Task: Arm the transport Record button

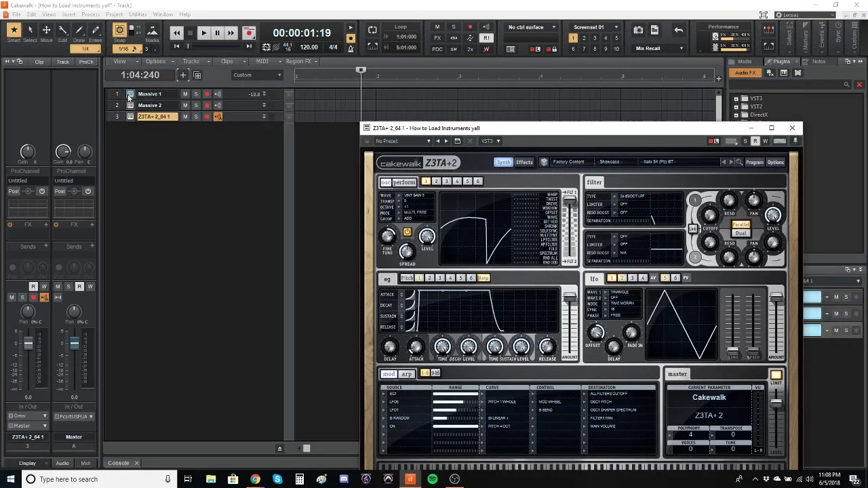Action: click(249, 33)
